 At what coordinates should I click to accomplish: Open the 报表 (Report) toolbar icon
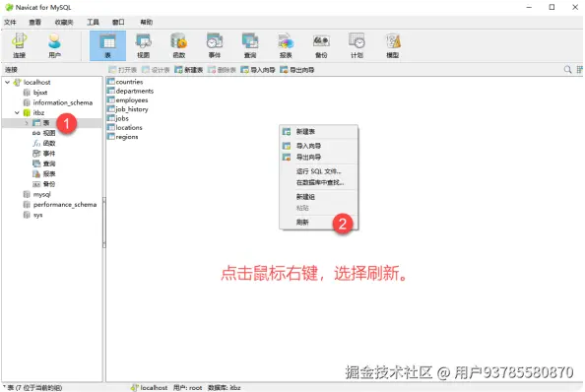286,45
